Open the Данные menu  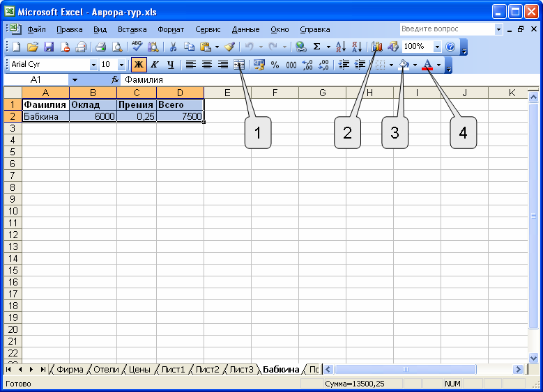click(245, 29)
